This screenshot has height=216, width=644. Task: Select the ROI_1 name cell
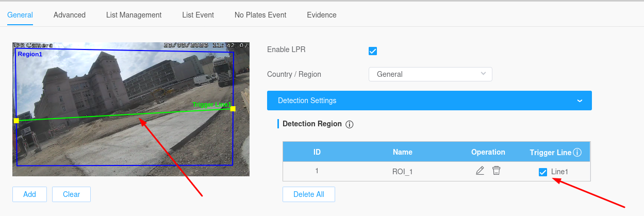coord(402,172)
